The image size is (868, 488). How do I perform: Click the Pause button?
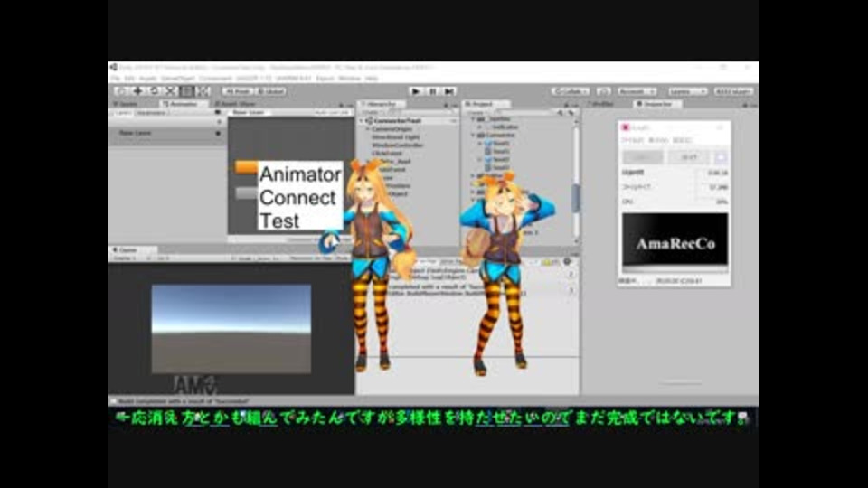[x=433, y=91]
